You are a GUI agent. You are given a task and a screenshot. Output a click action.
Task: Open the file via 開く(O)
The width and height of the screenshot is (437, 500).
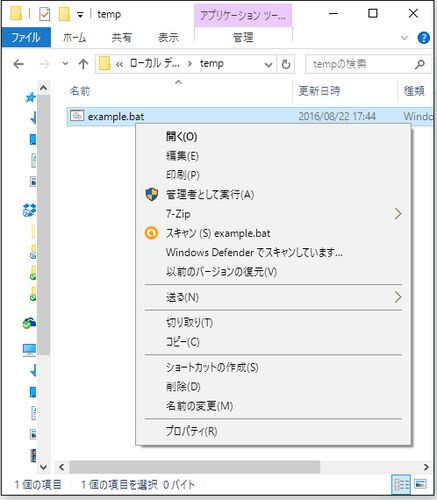pos(273,136)
